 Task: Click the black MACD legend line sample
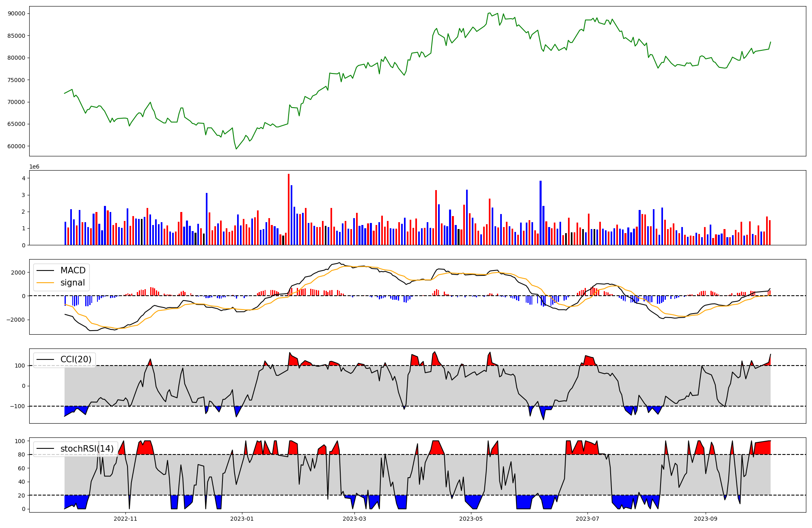[x=45, y=270]
